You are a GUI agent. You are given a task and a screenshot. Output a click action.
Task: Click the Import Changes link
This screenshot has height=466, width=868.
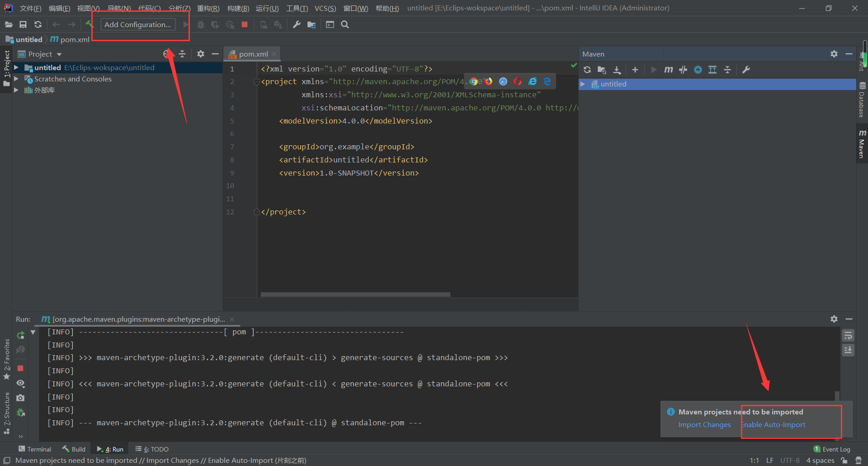(704, 424)
